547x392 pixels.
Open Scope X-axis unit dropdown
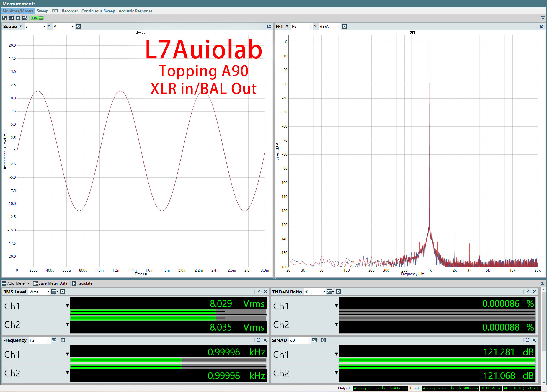click(x=35, y=26)
